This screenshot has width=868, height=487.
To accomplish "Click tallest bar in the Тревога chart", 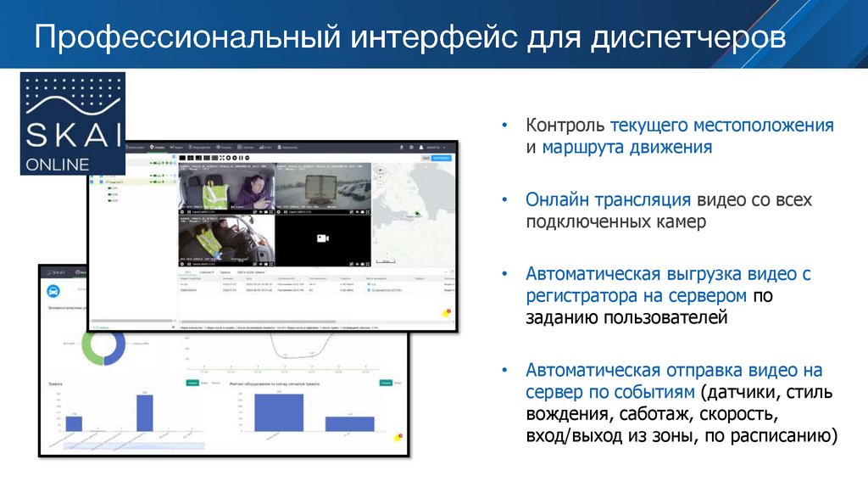I will point(144,412).
